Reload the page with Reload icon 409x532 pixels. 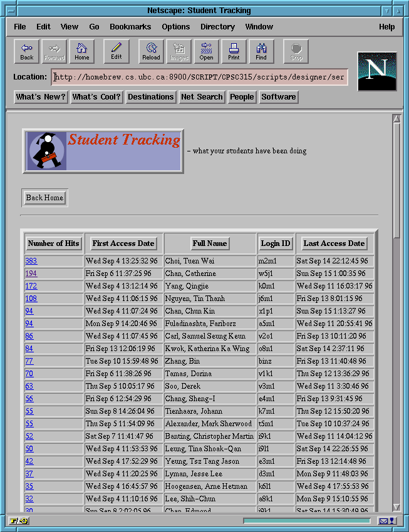point(151,51)
